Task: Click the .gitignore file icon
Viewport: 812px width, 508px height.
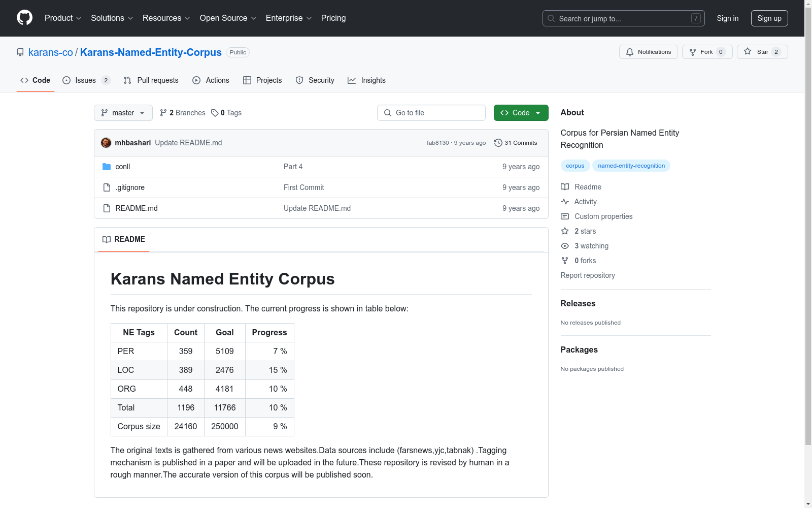Action: click(x=107, y=187)
